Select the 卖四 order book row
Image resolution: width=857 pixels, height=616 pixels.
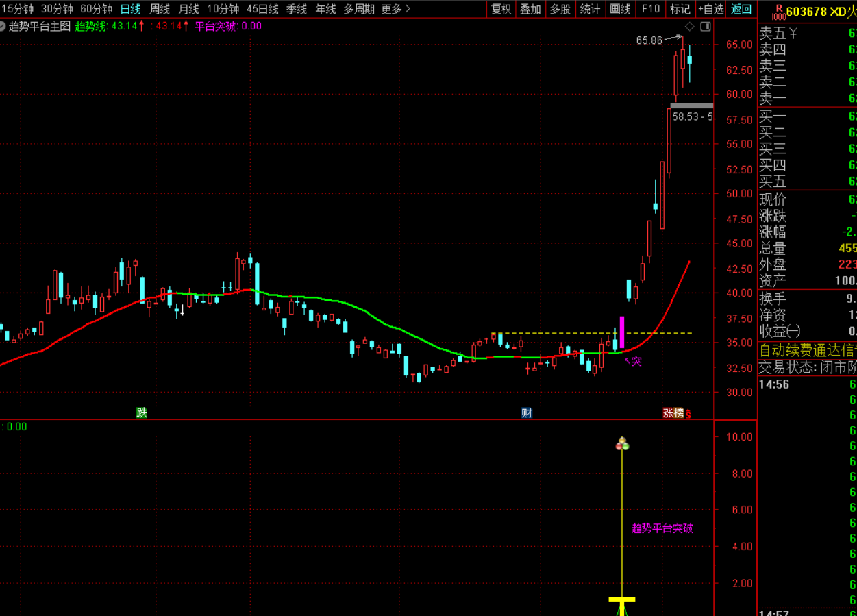807,49
